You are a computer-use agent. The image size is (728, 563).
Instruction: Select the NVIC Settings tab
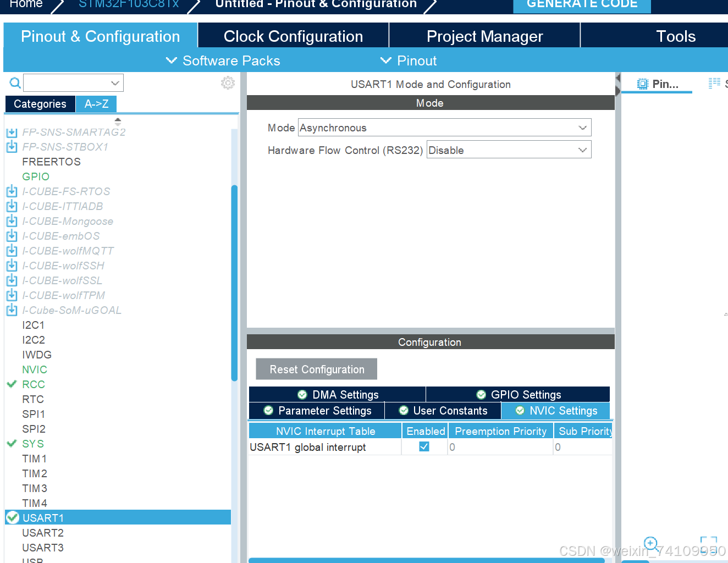click(556, 411)
